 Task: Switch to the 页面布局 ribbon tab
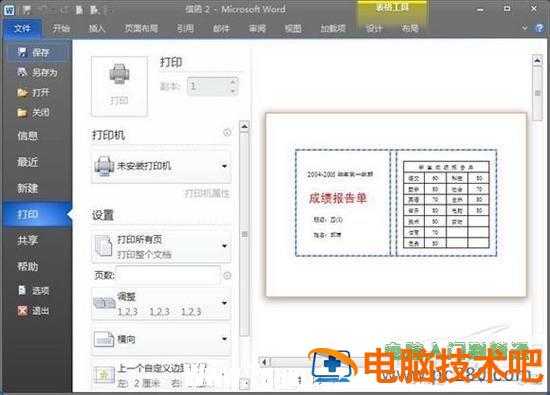coord(141,28)
